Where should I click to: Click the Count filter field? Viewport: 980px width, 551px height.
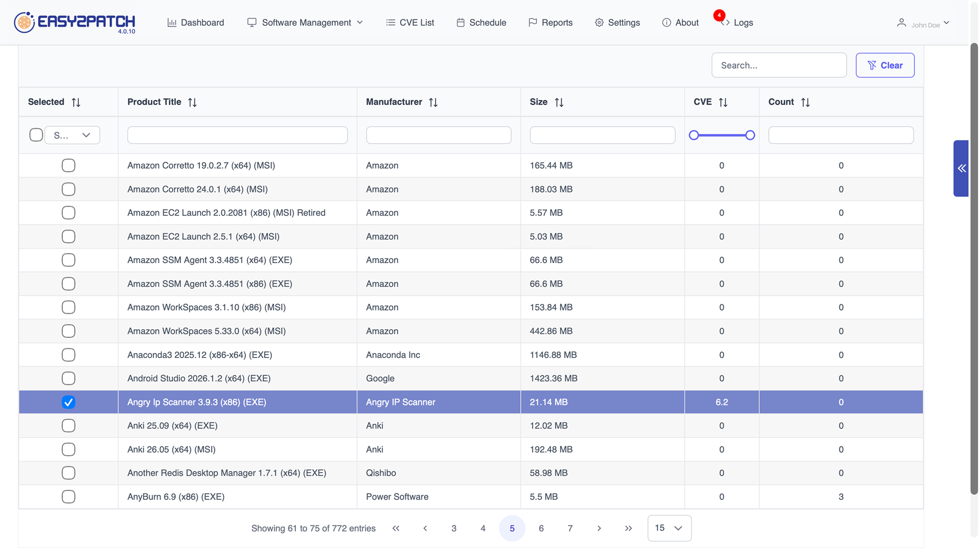[841, 135]
